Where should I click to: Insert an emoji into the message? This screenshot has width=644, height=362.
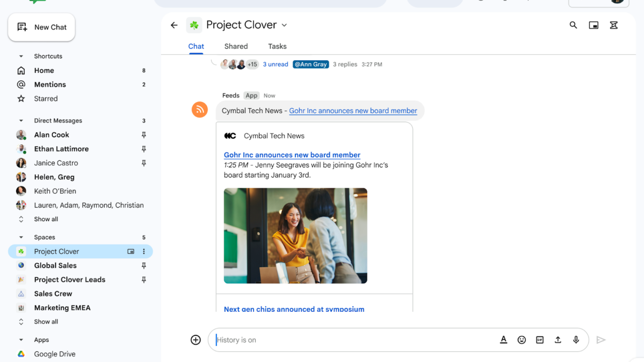[522, 340]
